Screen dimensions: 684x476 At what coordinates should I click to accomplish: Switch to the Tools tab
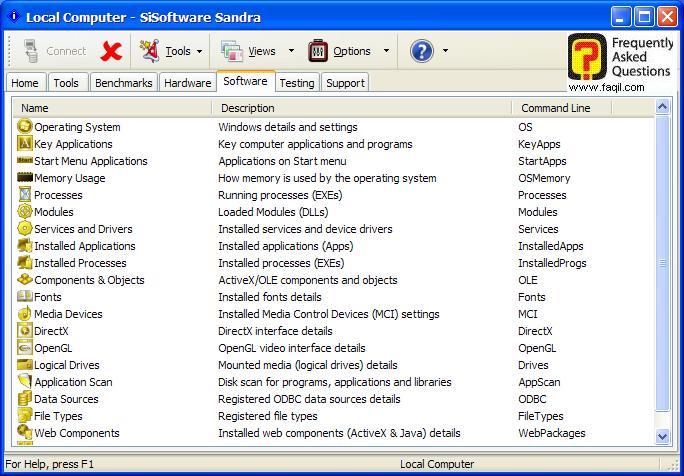pos(66,82)
